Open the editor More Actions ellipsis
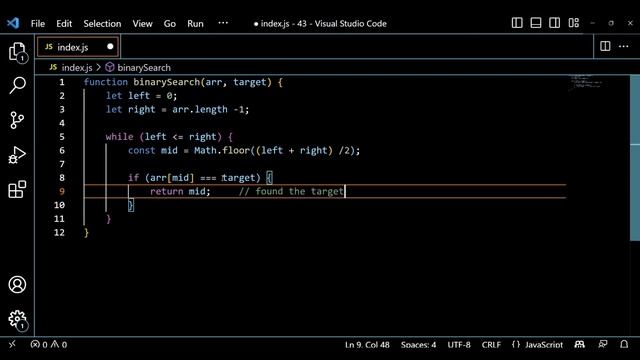The width and height of the screenshot is (640, 360). (x=624, y=47)
